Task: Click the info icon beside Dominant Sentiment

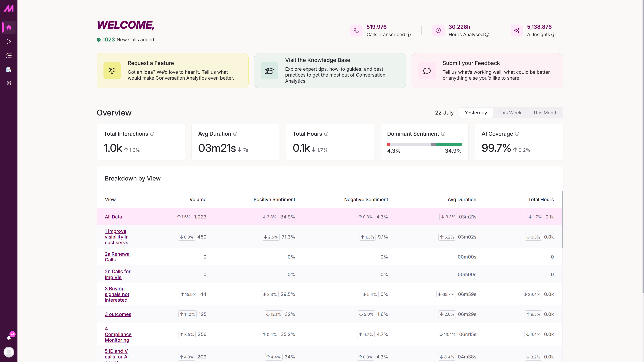Action: pyautogui.click(x=443, y=134)
